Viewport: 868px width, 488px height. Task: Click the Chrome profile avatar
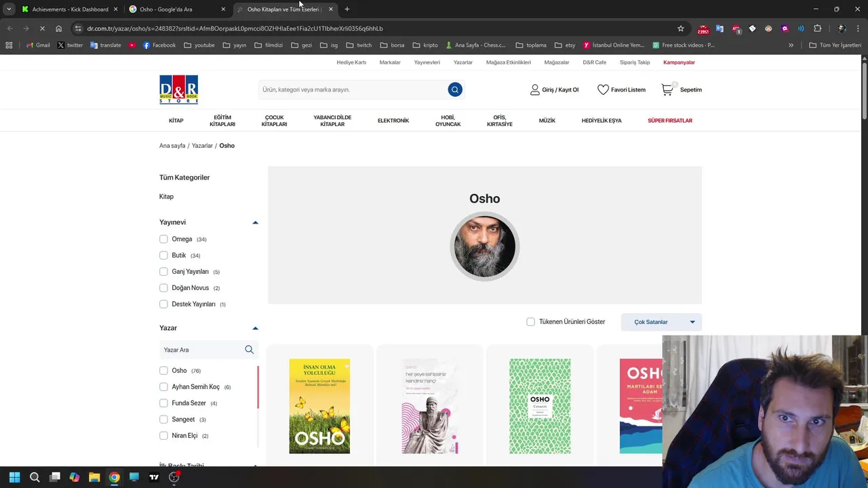(x=842, y=28)
